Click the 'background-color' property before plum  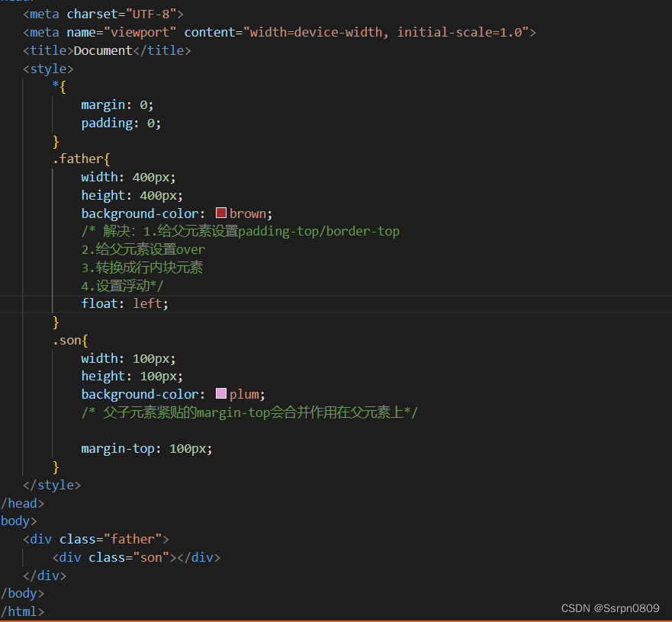point(140,394)
